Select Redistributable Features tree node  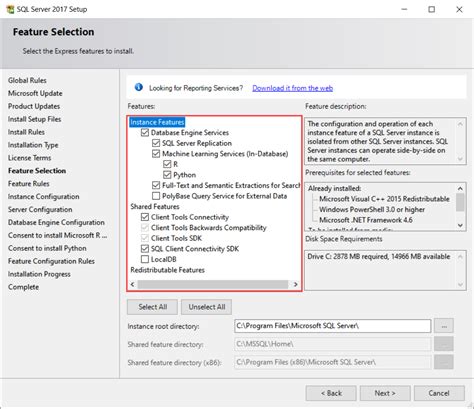coord(168,270)
